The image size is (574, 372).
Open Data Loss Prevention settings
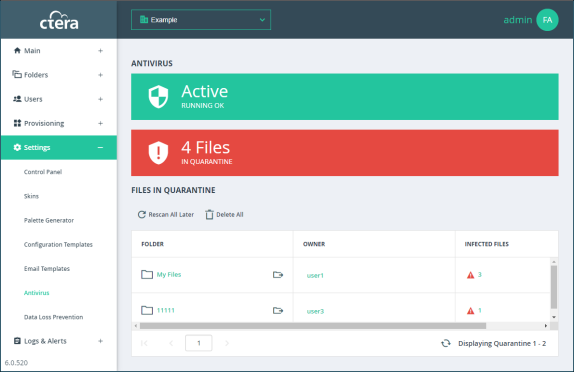53,317
